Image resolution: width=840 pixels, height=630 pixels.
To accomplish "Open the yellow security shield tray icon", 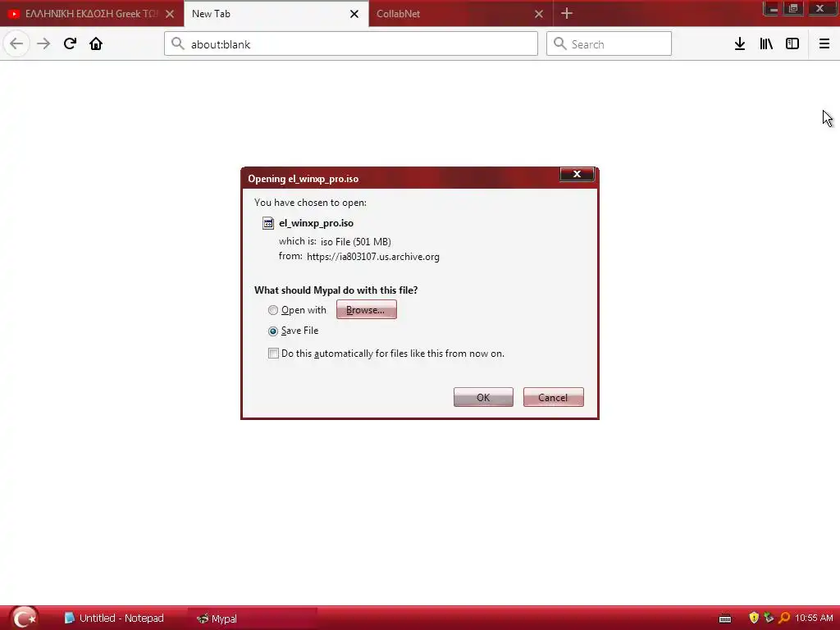I will point(754,619).
